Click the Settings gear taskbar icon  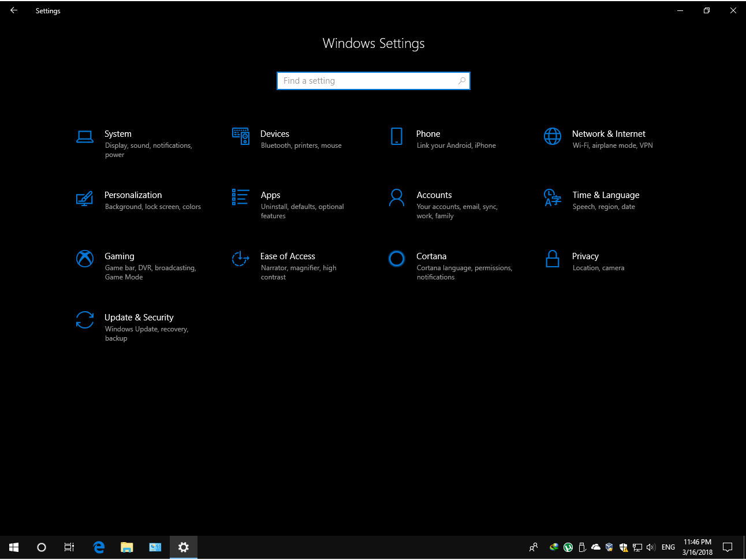184,547
